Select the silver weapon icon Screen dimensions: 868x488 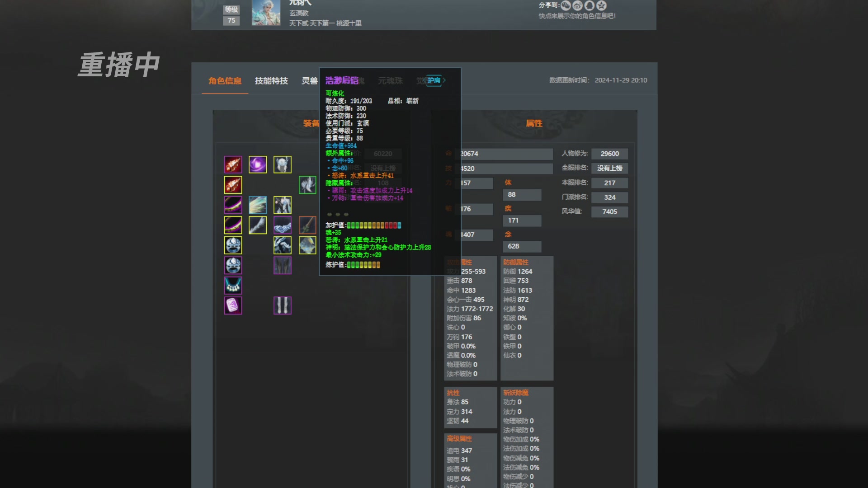258,225
